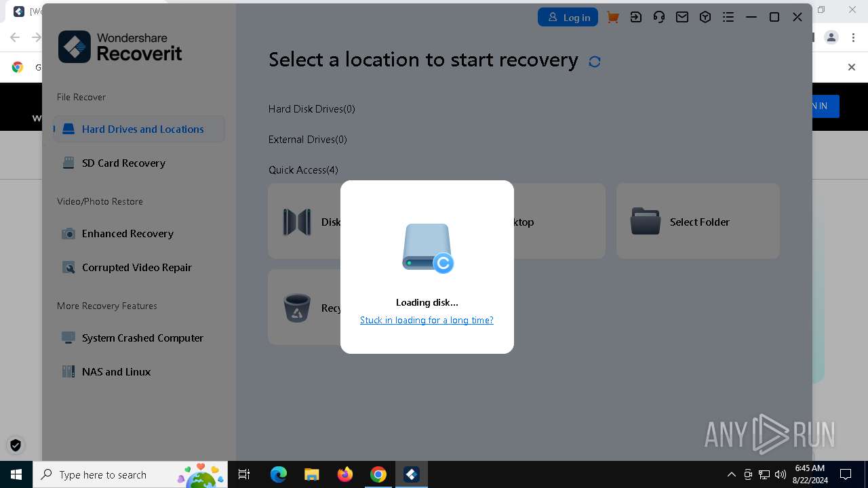The image size is (868, 488).
Task: Switch to Chrome on the taskbar
Action: 378,474
